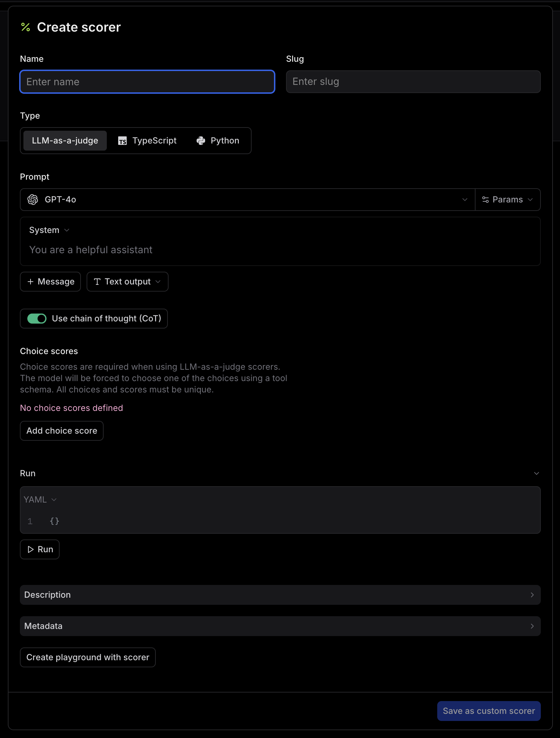Open the System role dropdown
The width and height of the screenshot is (560, 738).
point(49,230)
